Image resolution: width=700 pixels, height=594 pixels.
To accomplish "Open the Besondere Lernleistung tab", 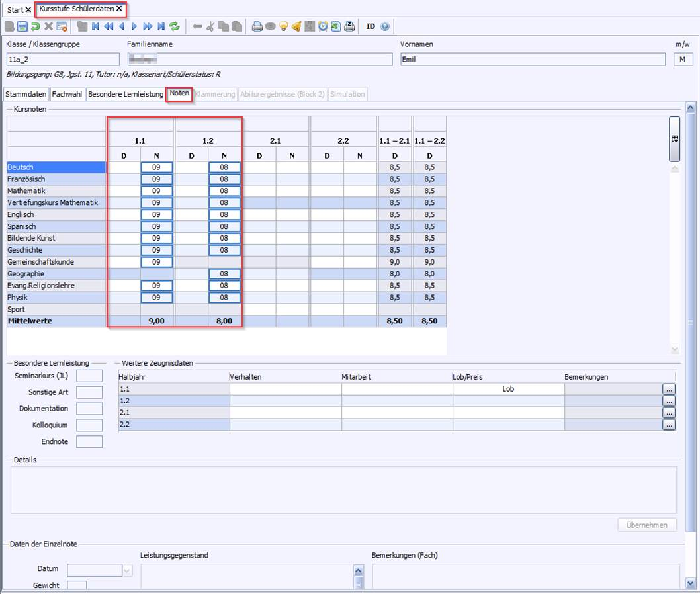I will (126, 94).
